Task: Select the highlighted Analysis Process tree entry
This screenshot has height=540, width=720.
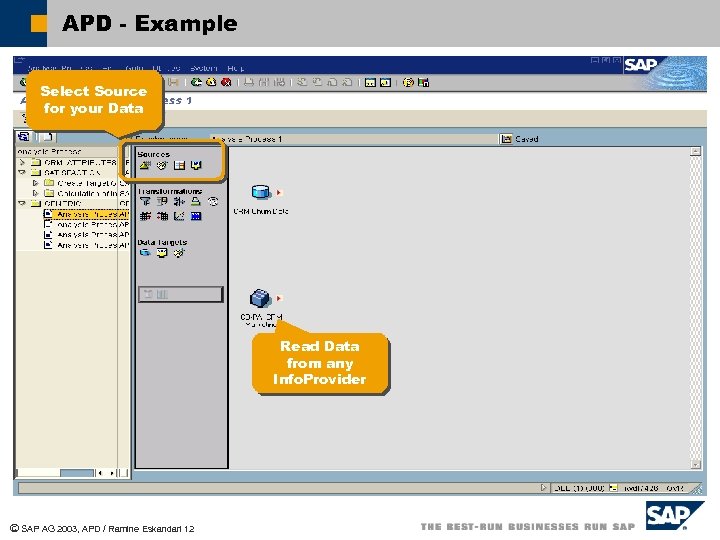Action: pos(86,214)
